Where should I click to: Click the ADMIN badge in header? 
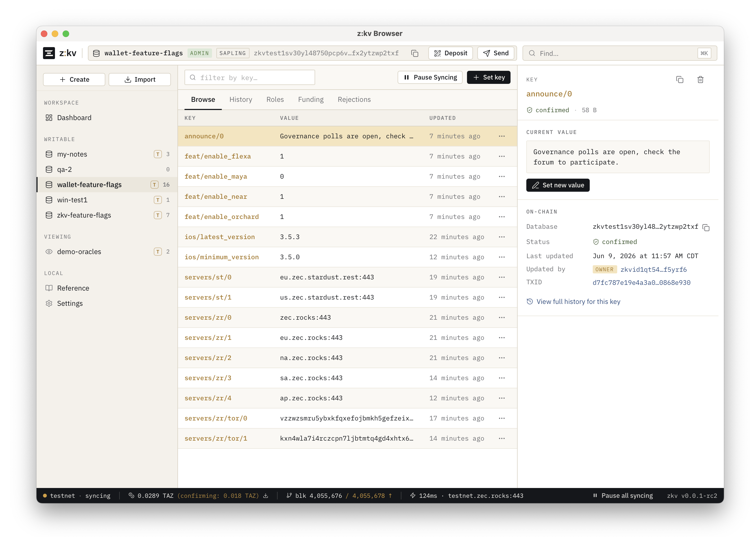[199, 53]
